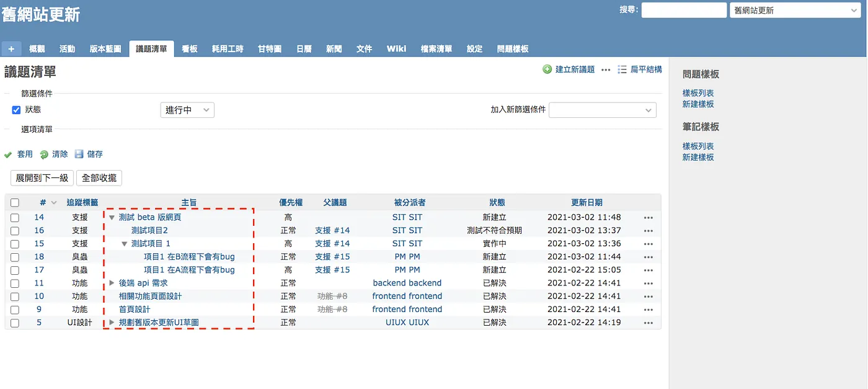
Task: Click 新建樣板 under 筆記樣板
Action: pyautogui.click(x=698, y=158)
